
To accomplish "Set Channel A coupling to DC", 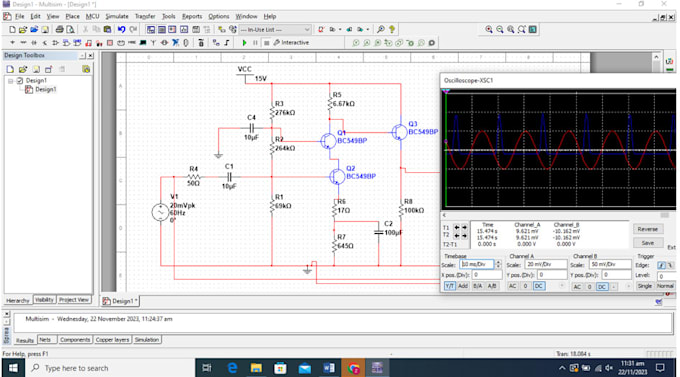I will 539,286.
